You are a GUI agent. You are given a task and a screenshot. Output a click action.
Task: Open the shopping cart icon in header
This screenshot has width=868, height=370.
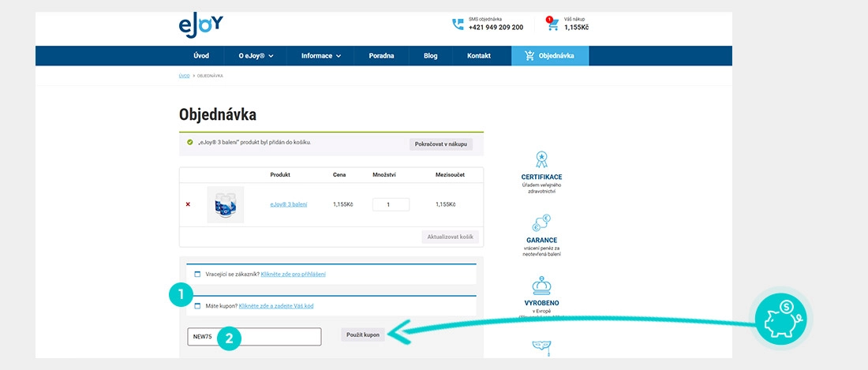(552, 24)
